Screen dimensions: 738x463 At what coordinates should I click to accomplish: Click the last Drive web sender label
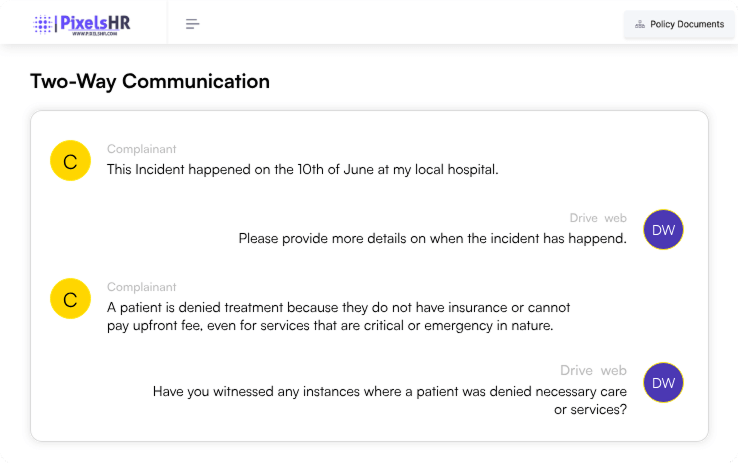coord(593,370)
